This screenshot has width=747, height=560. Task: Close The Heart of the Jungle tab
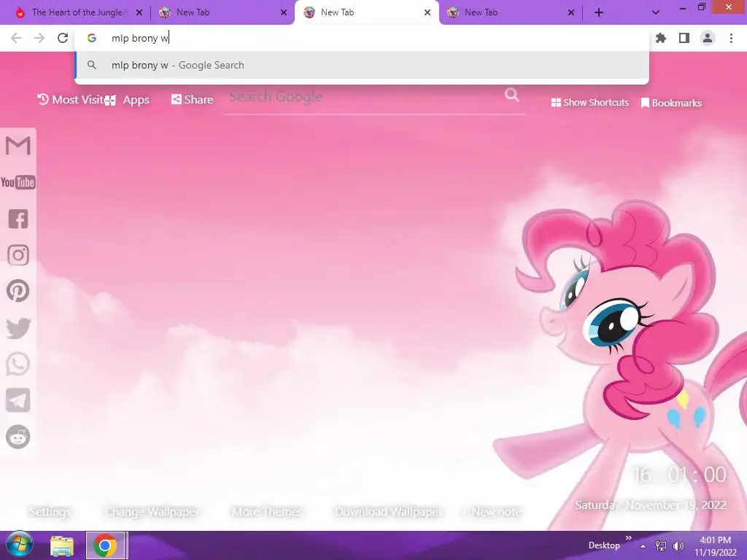tap(139, 13)
